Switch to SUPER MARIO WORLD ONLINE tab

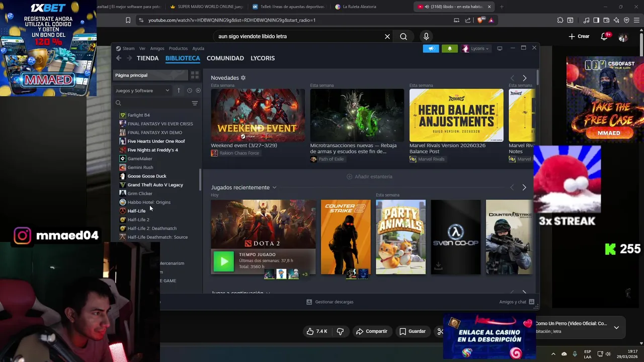(x=206, y=7)
